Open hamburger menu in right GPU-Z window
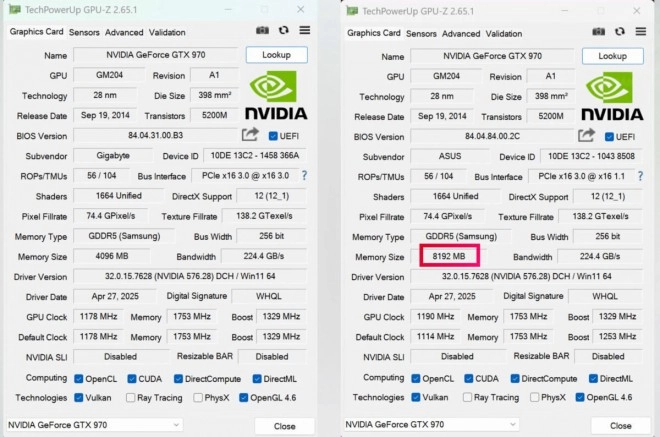 pyautogui.click(x=641, y=31)
